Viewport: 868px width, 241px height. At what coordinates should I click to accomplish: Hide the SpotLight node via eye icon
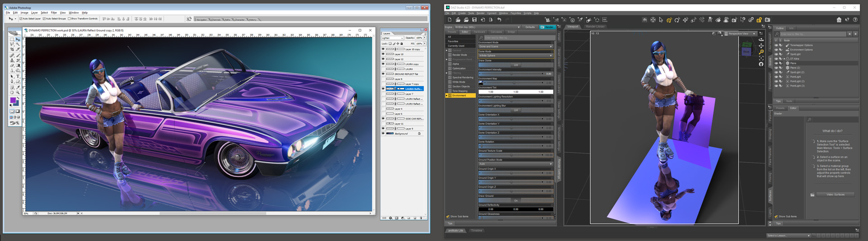coord(776,54)
